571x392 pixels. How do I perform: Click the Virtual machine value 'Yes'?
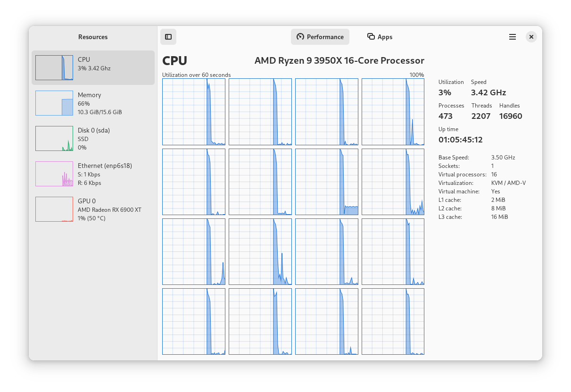pyautogui.click(x=496, y=192)
